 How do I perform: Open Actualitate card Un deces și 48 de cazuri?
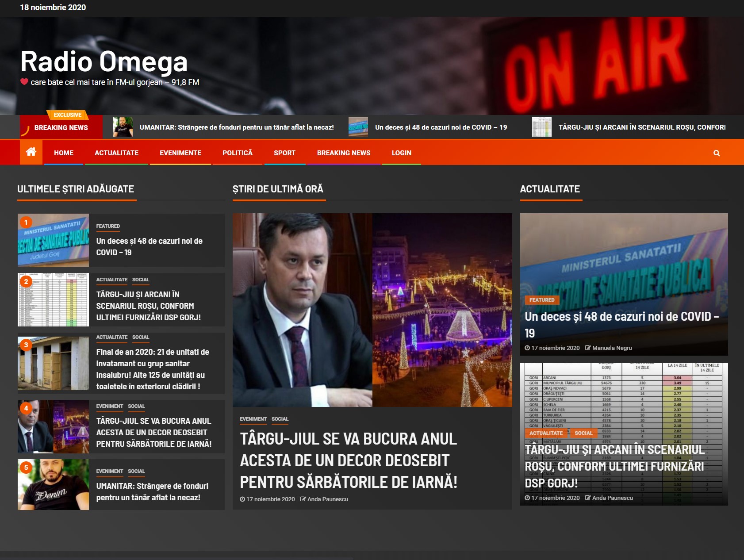point(621,325)
